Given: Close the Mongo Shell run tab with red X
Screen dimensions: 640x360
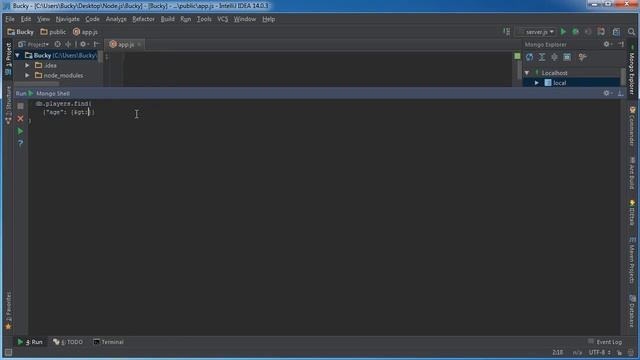Looking at the screenshot, I should point(20,118).
